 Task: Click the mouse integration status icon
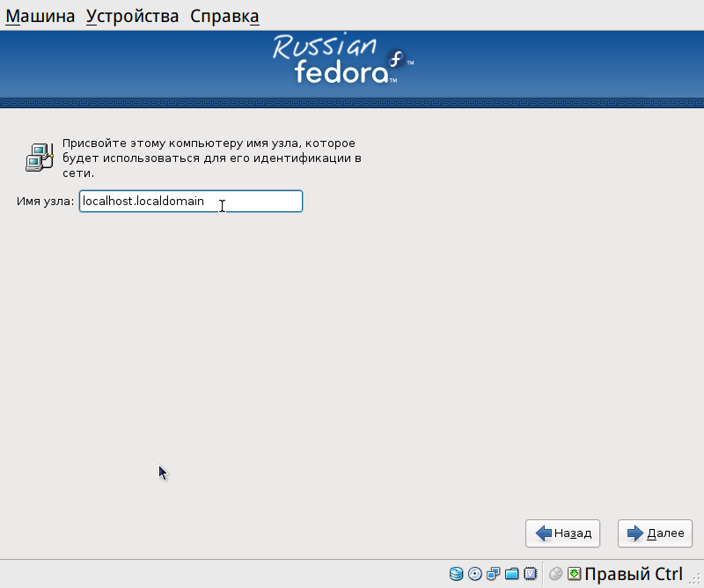pyautogui.click(x=556, y=574)
